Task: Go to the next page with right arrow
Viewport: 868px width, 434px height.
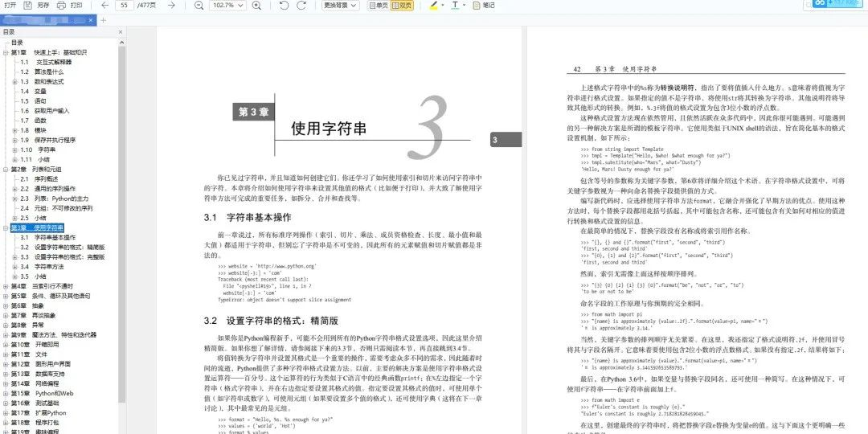Action: (172, 5)
